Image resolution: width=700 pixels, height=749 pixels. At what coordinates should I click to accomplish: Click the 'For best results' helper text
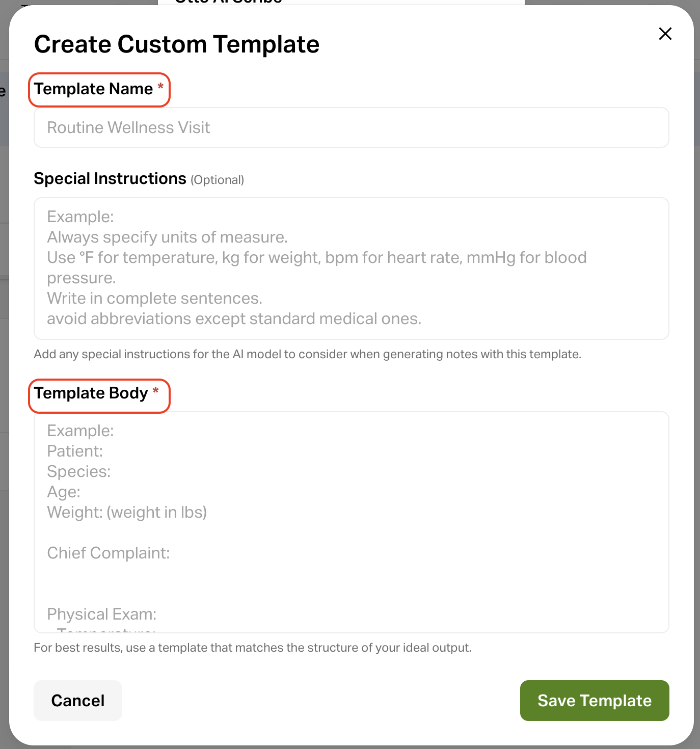point(252,648)
